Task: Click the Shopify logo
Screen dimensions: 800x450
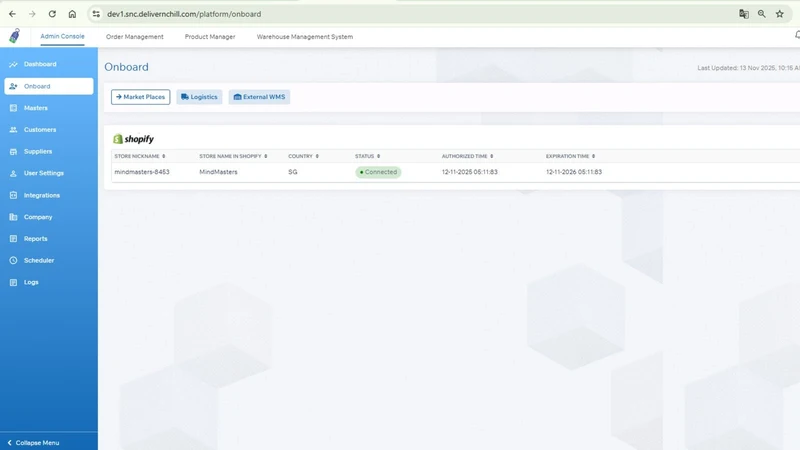Action: click(x=133, y=139)
